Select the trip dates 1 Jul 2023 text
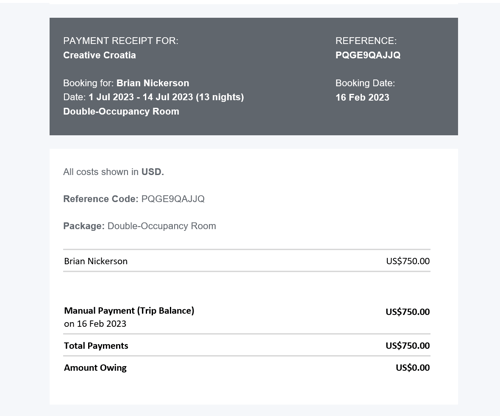The height and width of the screenshot is (416, 500). pyautogui.click(x=111, y=97)
